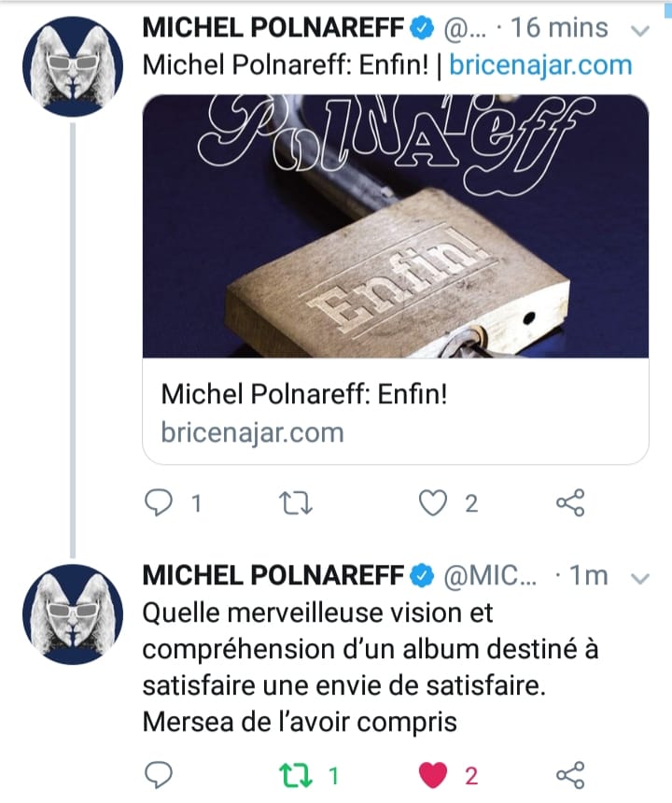Unlike the second tweet's red heart
672x803 pixels.
[x=434, y=775]
